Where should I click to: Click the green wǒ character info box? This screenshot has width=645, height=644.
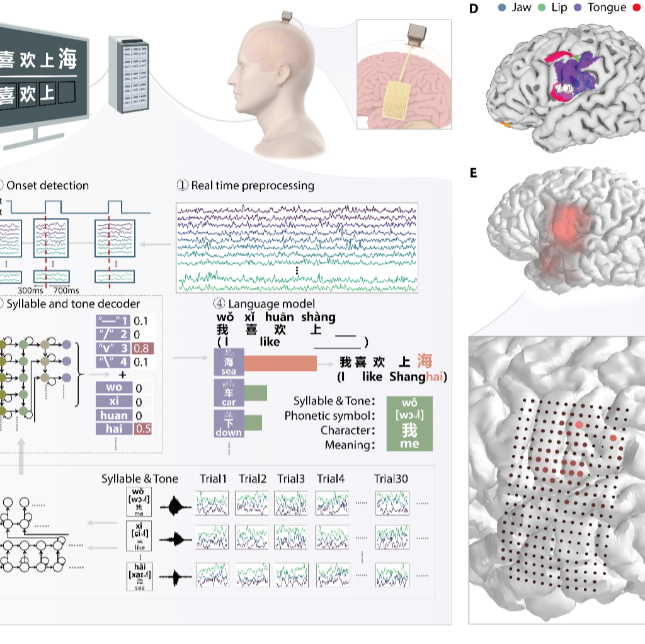409,423
